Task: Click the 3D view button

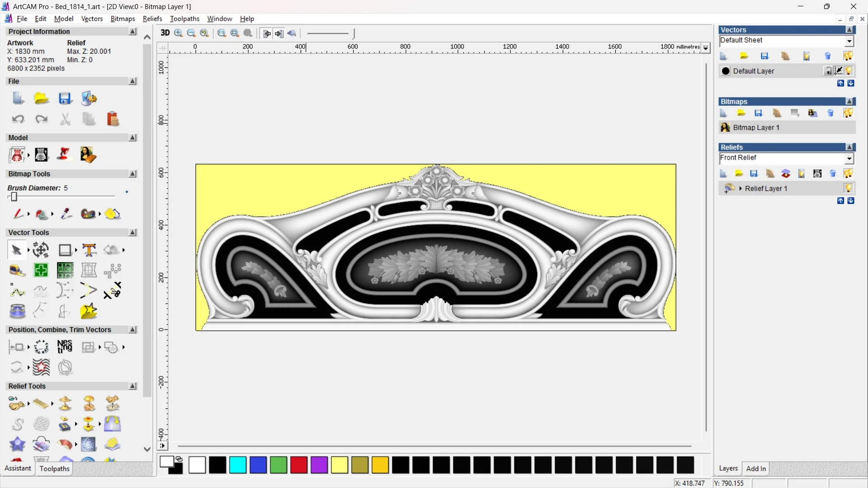Action: point(165,33)
